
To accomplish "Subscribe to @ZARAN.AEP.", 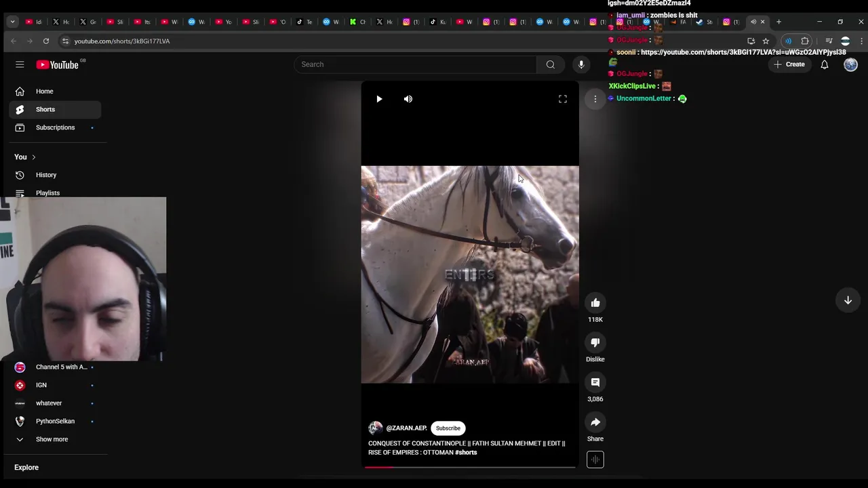I will tap(448, 428).
